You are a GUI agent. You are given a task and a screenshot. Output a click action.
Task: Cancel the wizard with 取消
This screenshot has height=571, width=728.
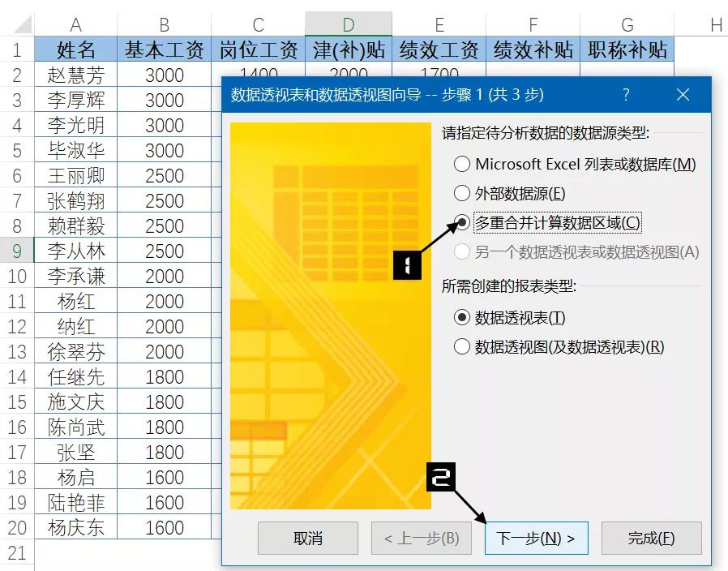point(307,537)
